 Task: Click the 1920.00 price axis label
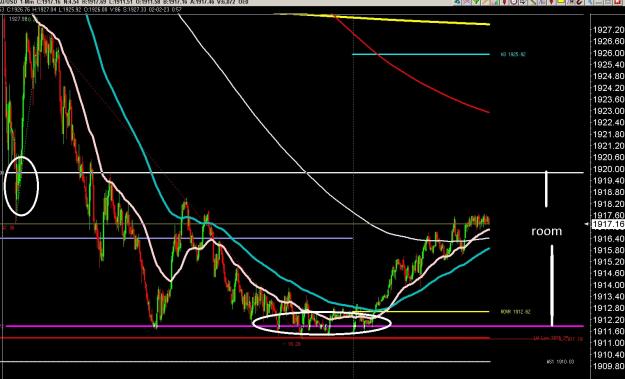tap(608, 169)
